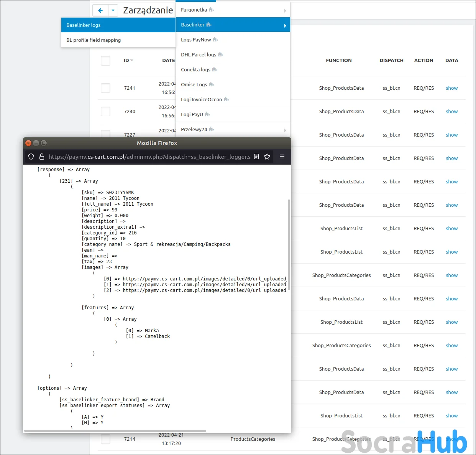Click puzzle icon beside Conekta logs
Viewport: 476px width, 455px height.
pos(215,69)
